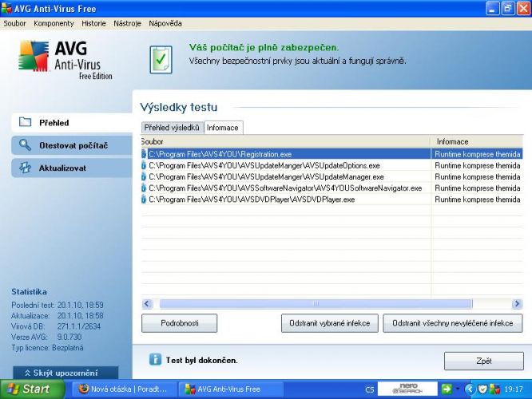Switch to the Informace tab
This screenshot has height=399, width=532.
click(223, 128)
